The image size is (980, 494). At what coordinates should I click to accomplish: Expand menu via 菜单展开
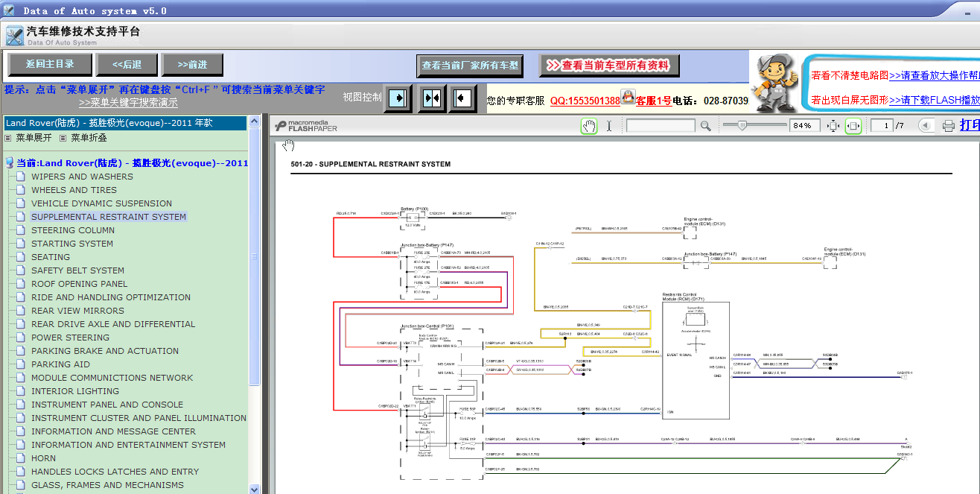click(34, 138)
